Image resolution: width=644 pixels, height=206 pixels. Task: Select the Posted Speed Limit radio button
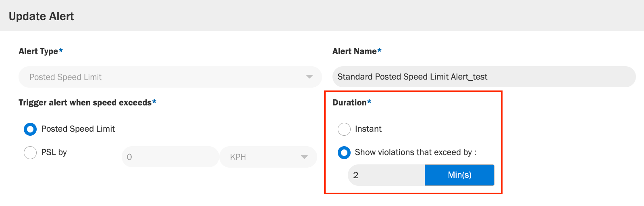point(30,129)
